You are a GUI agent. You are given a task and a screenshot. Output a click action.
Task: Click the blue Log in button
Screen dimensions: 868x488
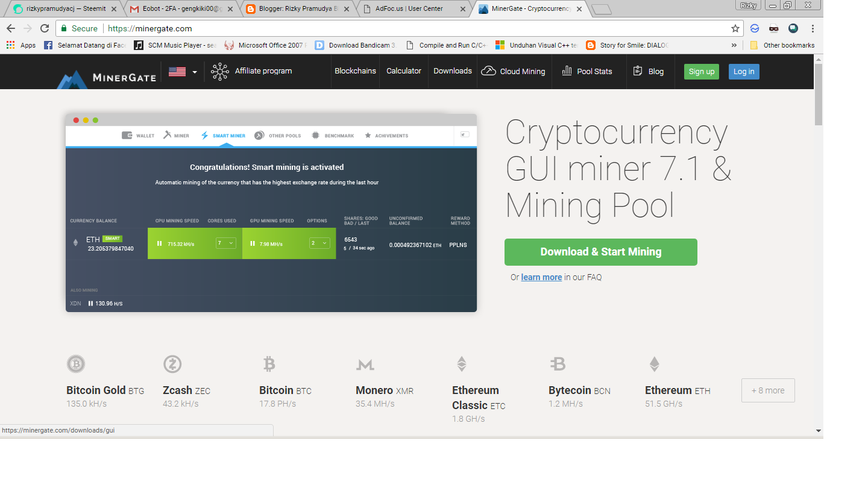(744, 72)
